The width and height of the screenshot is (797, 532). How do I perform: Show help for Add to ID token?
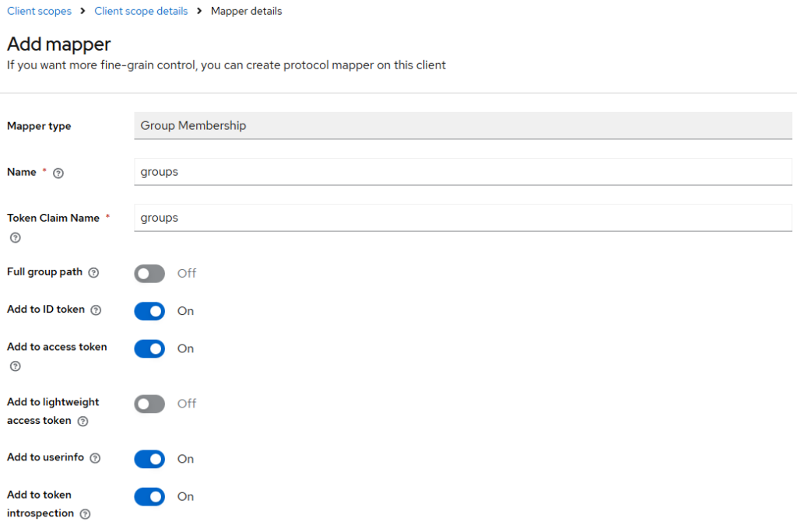pyautogui.click(x=97, y=310)
